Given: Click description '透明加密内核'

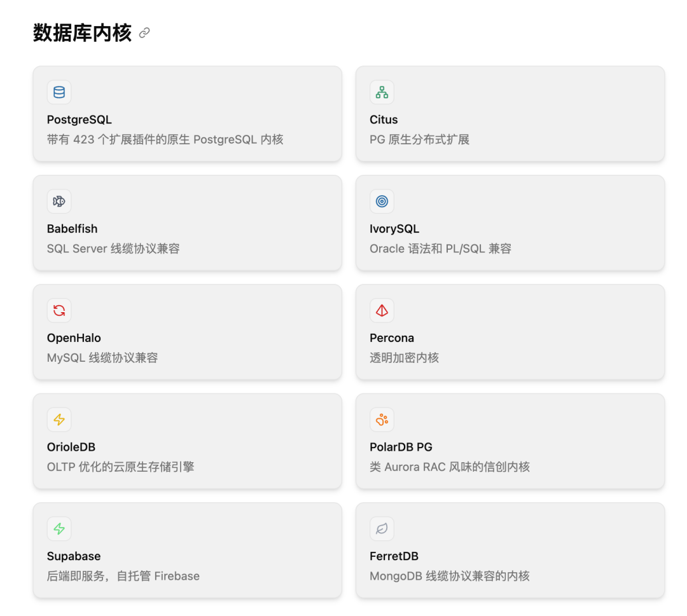Looking at the screenshot, I should coord(404,357).
